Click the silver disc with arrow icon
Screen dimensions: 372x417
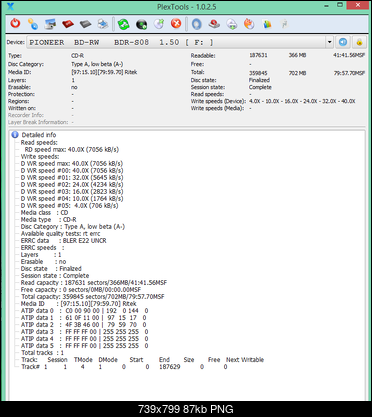click(159, 24)
